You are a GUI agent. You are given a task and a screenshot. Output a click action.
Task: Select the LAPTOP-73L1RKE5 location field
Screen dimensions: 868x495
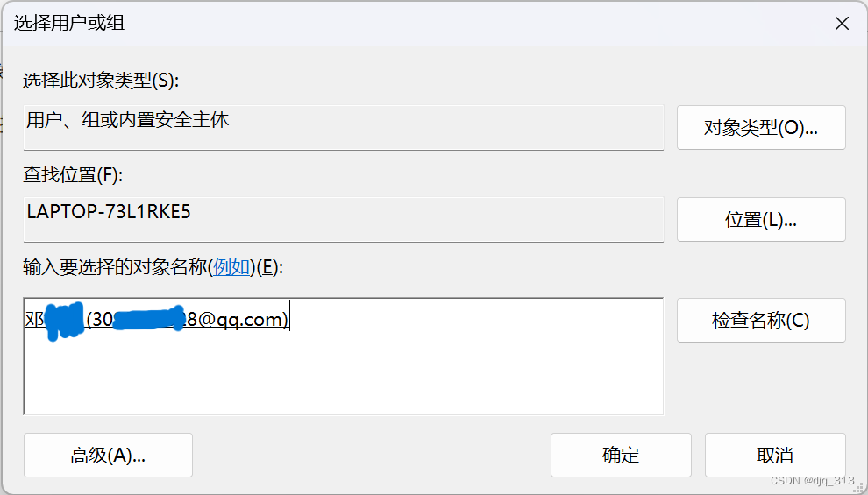click(343, 220)
